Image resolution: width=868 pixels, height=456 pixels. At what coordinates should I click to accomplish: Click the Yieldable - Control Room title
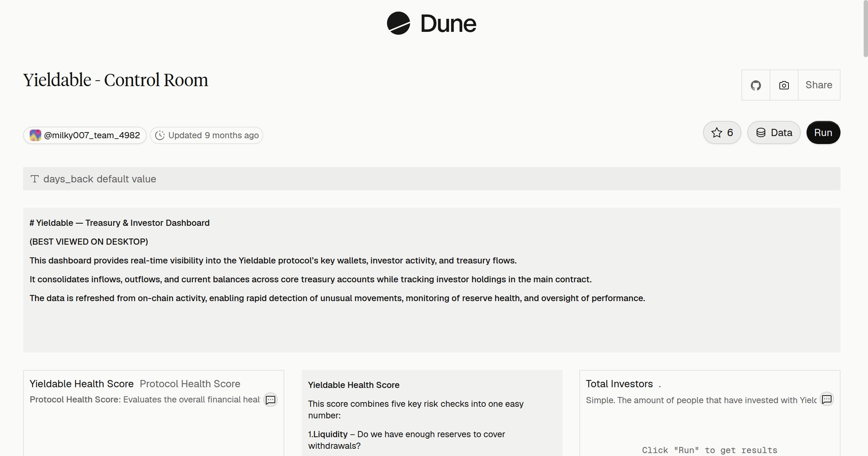[116, 80]
